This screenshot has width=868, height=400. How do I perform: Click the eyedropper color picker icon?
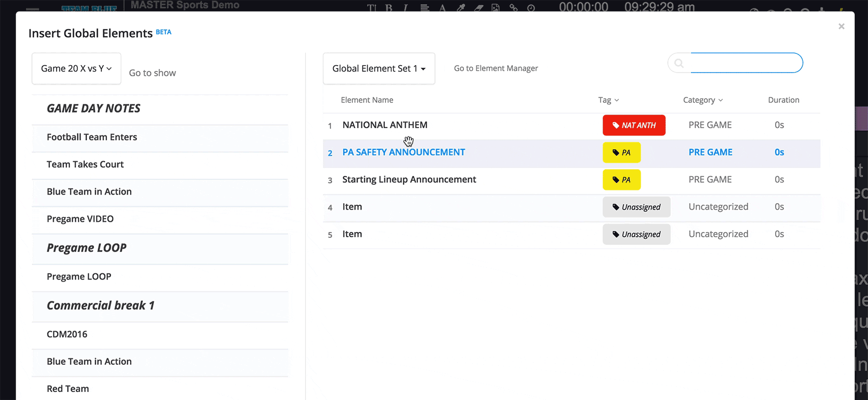pyautogui.click(x=461, y=7)
